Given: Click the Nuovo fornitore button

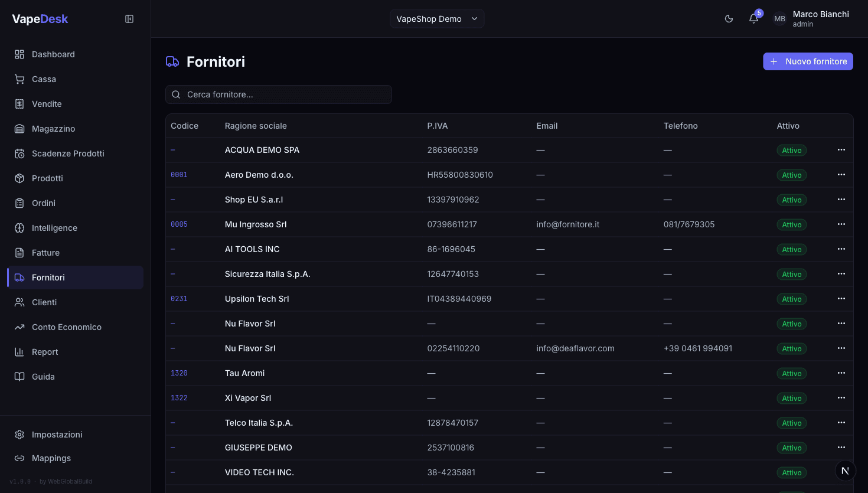Looking at the screenshot, I should pos(808,61).
